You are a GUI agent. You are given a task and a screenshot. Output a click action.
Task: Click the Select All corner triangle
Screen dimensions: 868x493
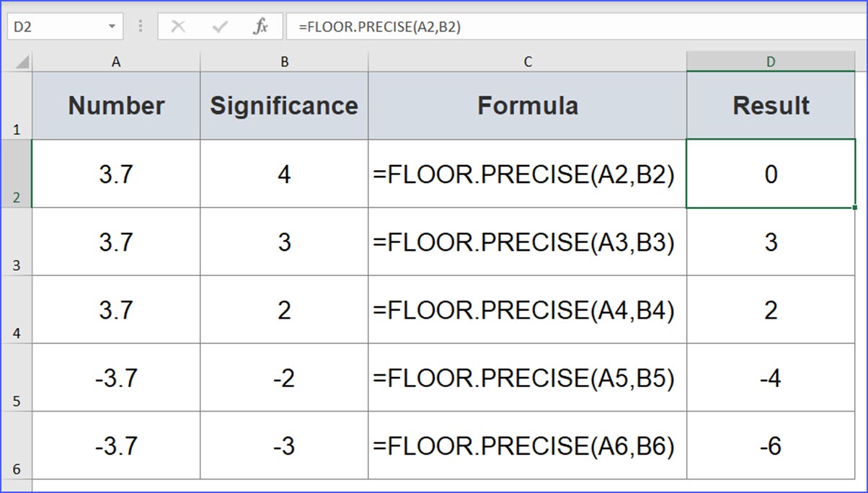22,62
